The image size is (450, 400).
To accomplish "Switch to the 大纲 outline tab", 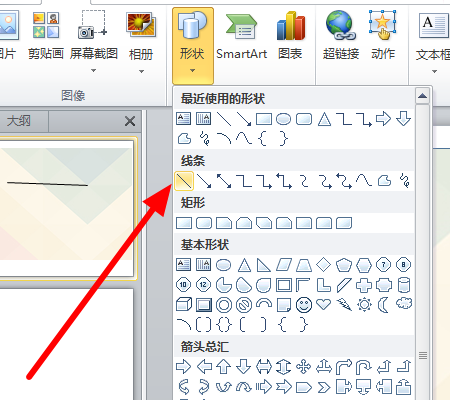I will pos(18,121).
